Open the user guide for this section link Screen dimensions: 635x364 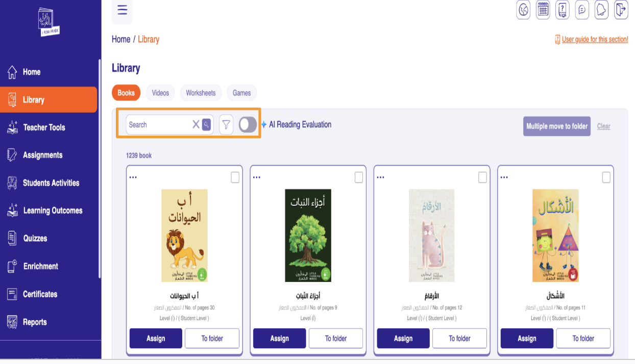tap(594, 39)
